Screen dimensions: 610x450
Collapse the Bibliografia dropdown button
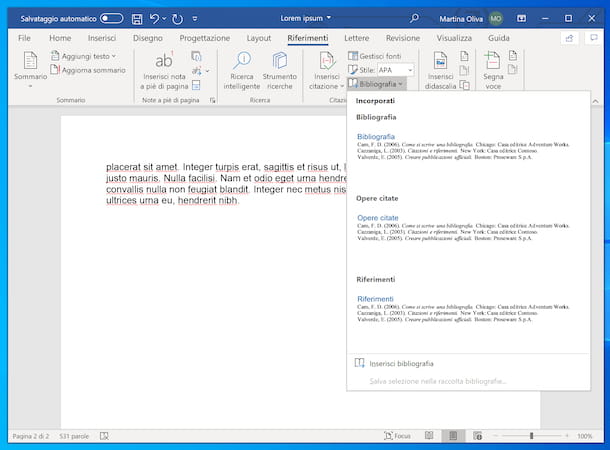coord(377,84)
